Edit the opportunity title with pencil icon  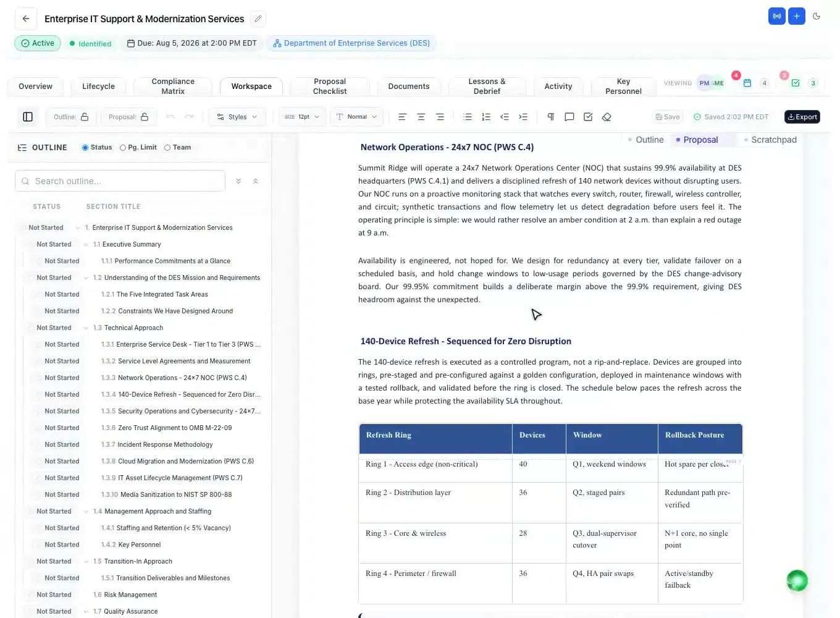259,19
